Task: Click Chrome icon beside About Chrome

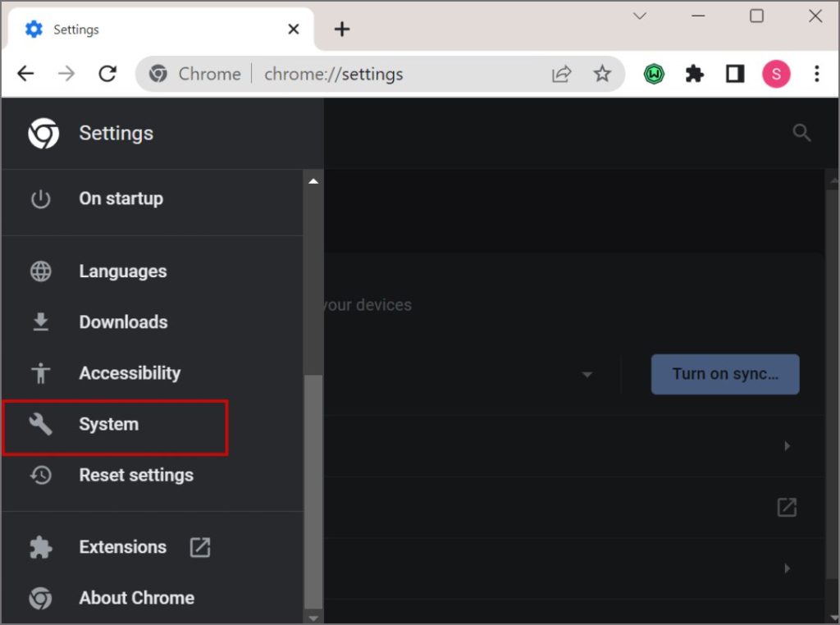Action: pos(41,598)
